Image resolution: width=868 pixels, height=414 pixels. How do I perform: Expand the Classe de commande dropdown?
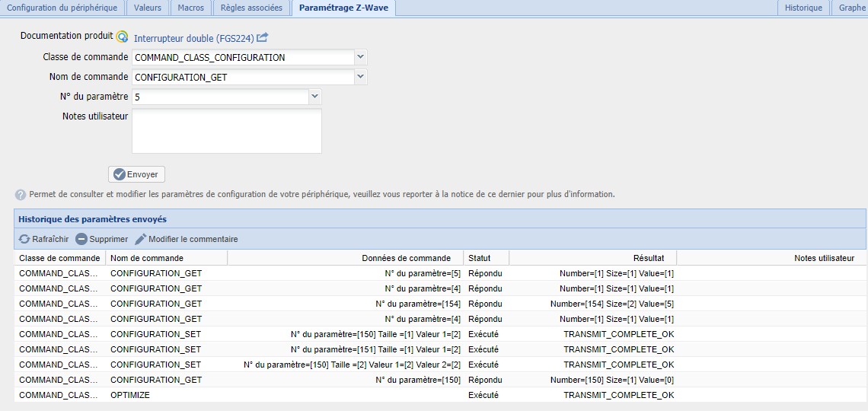pos(361,57)
